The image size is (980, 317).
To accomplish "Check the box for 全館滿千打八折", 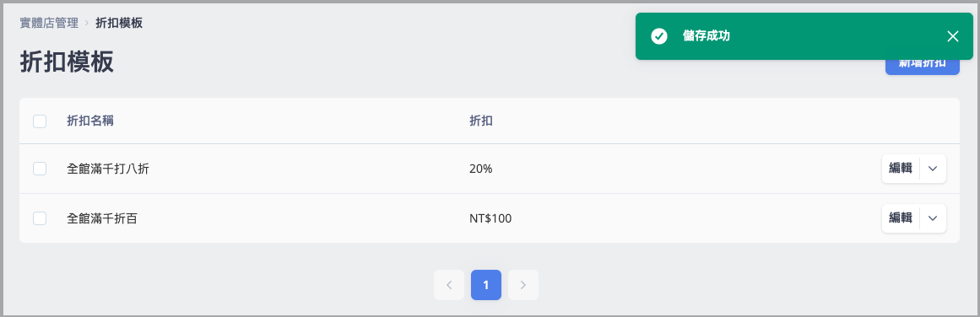I will [x=40, y=169].
